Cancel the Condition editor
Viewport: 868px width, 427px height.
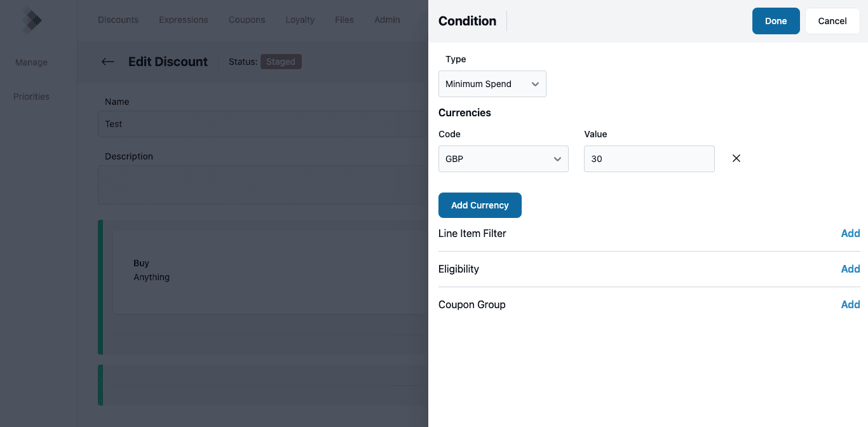point(832,21)
